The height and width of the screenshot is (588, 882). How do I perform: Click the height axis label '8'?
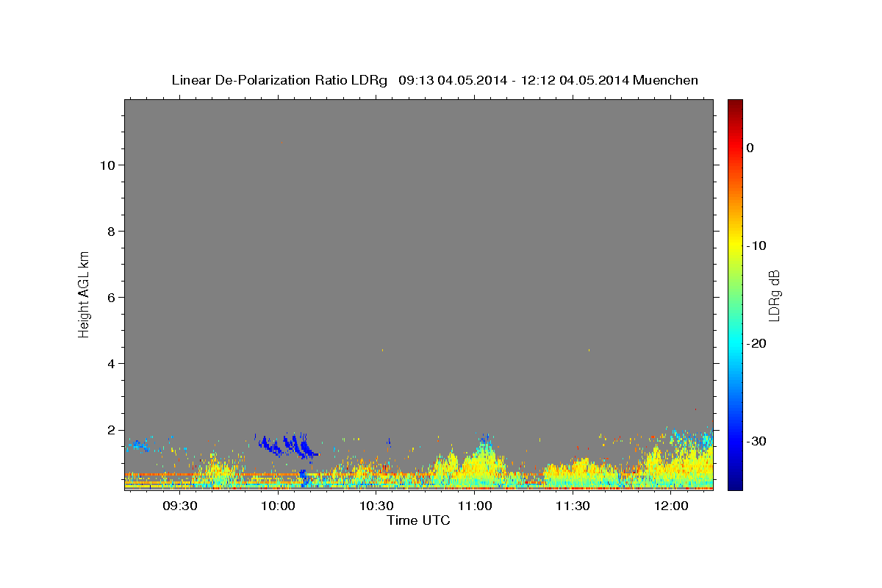110,231
